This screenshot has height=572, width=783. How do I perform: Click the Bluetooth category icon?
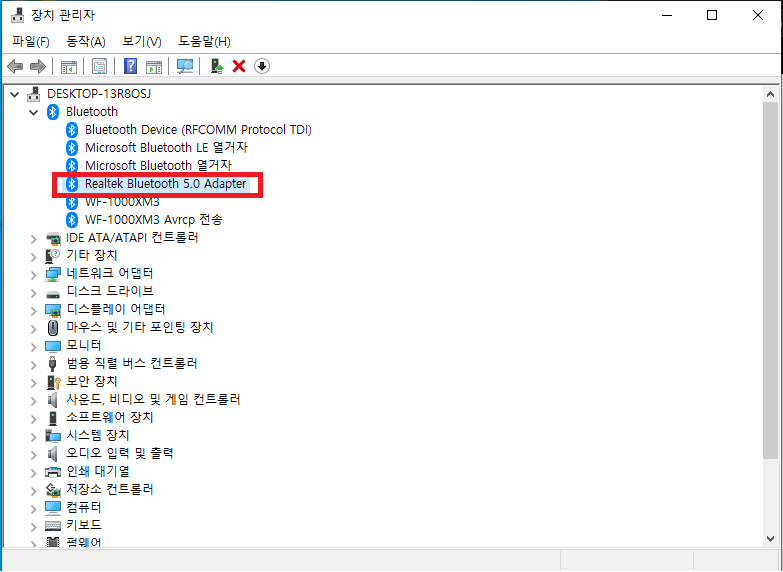coord(53,112)
